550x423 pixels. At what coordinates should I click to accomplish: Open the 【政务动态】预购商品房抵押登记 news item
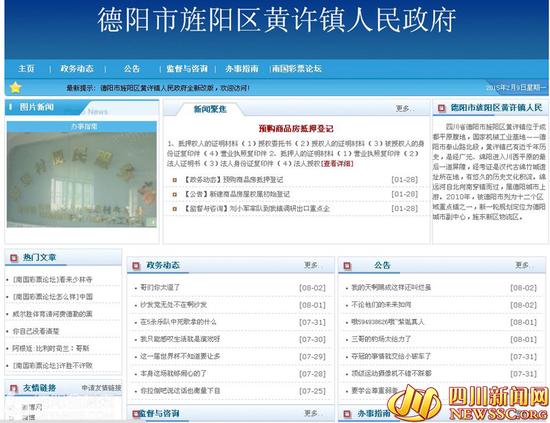point(233,180)
